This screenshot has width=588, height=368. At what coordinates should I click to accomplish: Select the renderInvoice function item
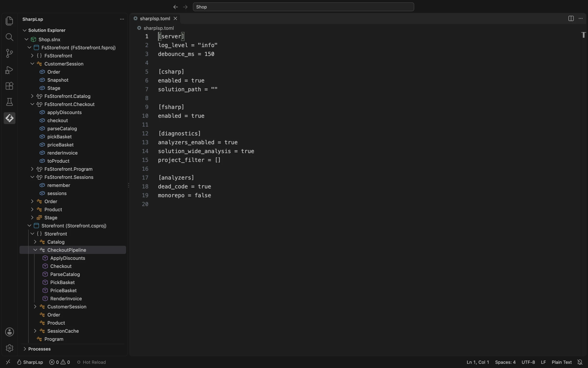[x=62, y=153]
